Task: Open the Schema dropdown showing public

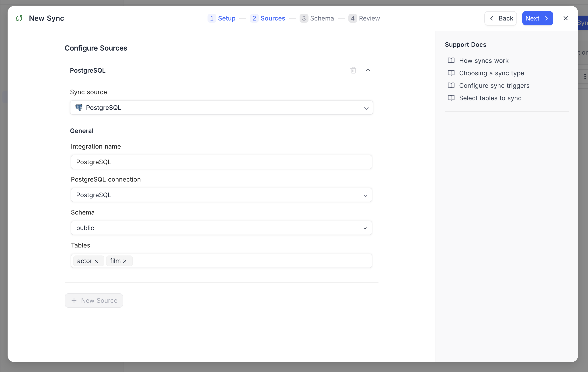Action: click(221, 228)
